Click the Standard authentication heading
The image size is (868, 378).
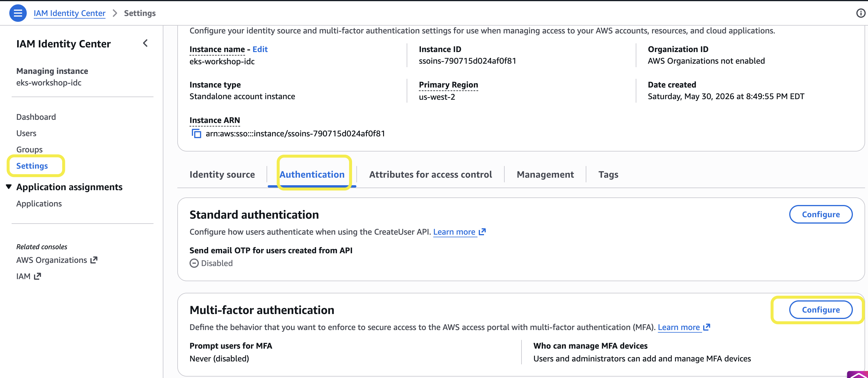coord(254,215)
